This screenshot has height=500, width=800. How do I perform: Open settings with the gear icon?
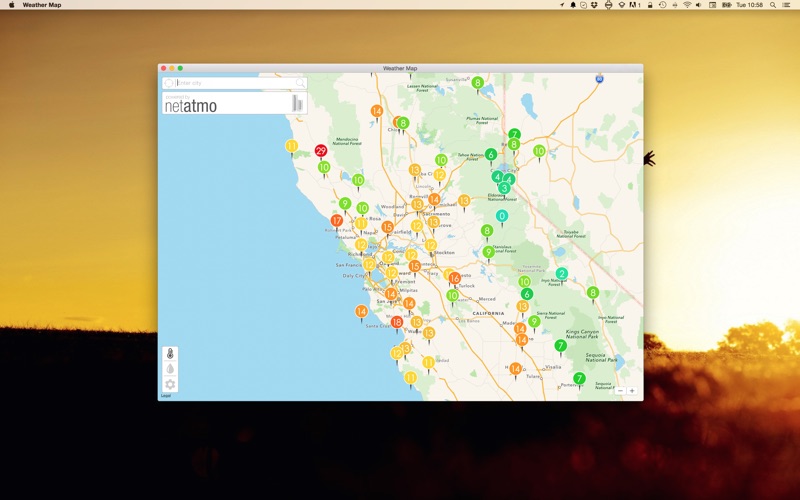(x=170, y=384)
